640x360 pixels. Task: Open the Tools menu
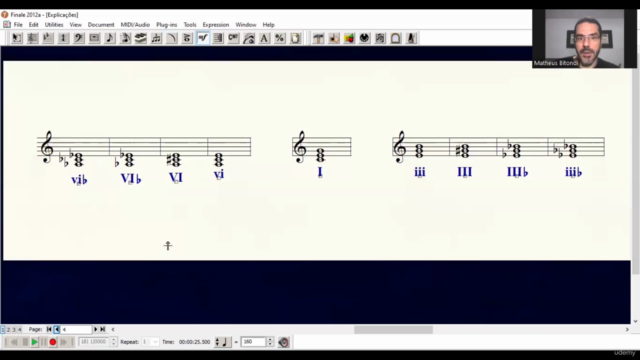point(190,24)
